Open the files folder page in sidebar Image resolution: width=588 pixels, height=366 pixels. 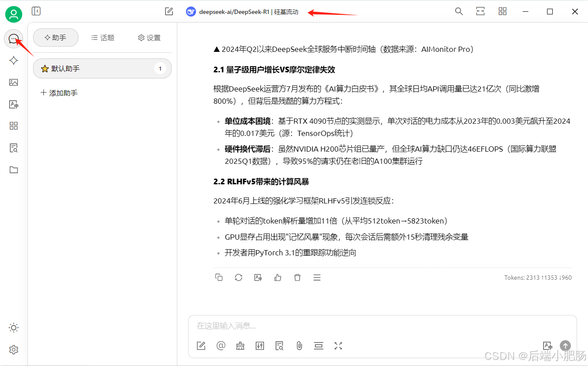click(x=14, y=170)
